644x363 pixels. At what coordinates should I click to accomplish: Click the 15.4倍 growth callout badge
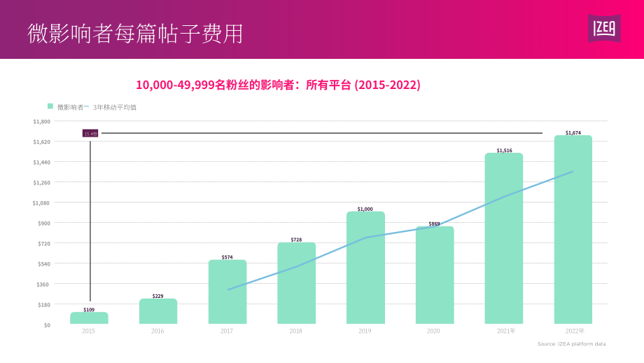pos(90,134)
